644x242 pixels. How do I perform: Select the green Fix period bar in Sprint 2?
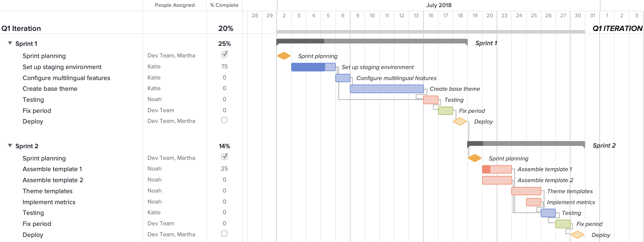562,224
